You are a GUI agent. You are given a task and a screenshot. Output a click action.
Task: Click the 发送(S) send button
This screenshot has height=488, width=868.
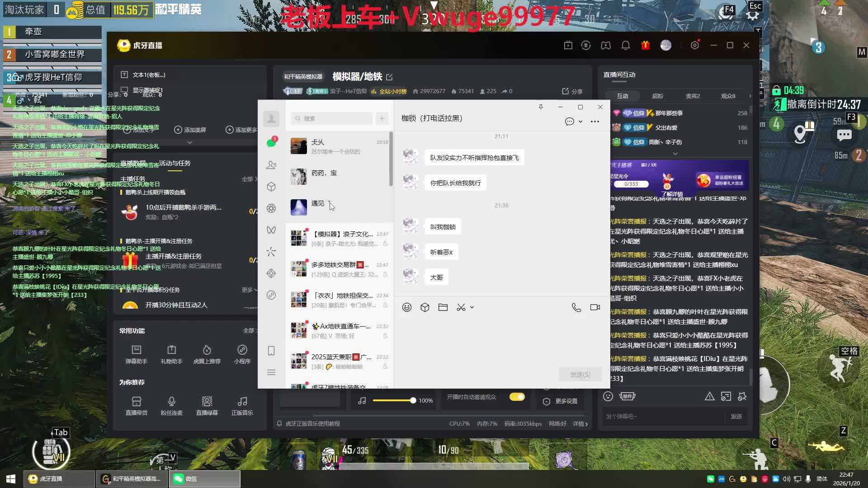pos(580,375)
